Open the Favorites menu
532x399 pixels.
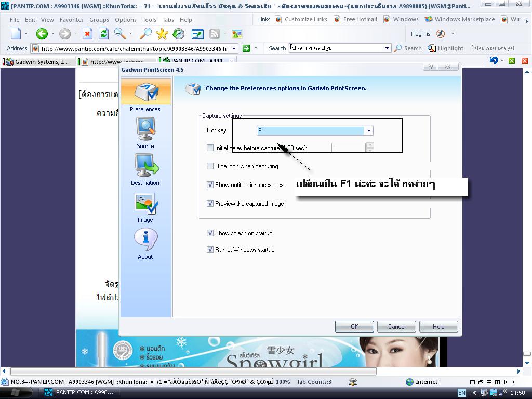[x=72, y=20]
